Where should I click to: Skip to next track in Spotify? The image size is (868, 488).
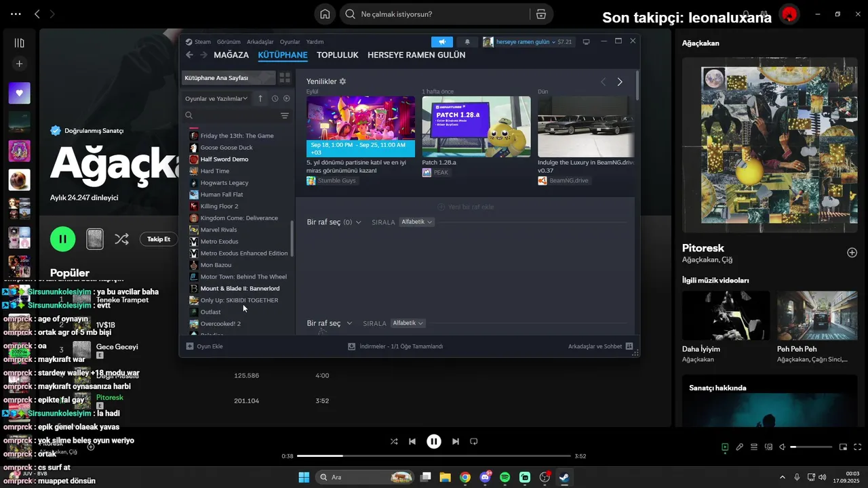(x=456, y=441)
